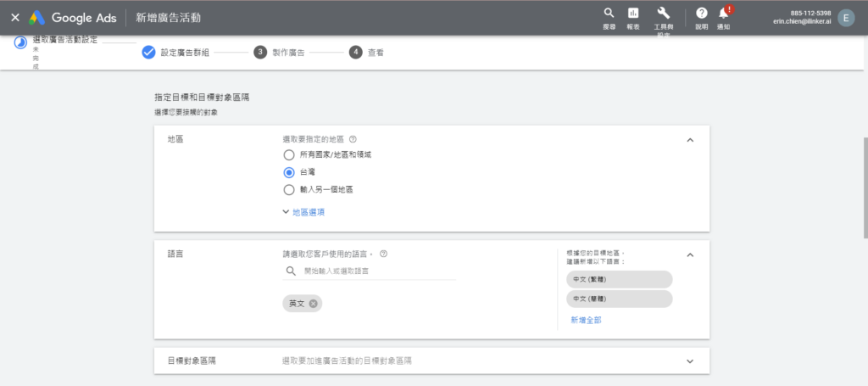The image size is (868, 386).
Task: Collapse the 地區 section chevron
Action: tap(690, 140)
